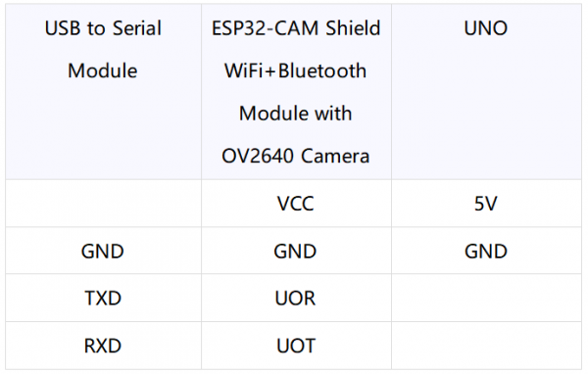Select the UOR cell

(296, 298)
